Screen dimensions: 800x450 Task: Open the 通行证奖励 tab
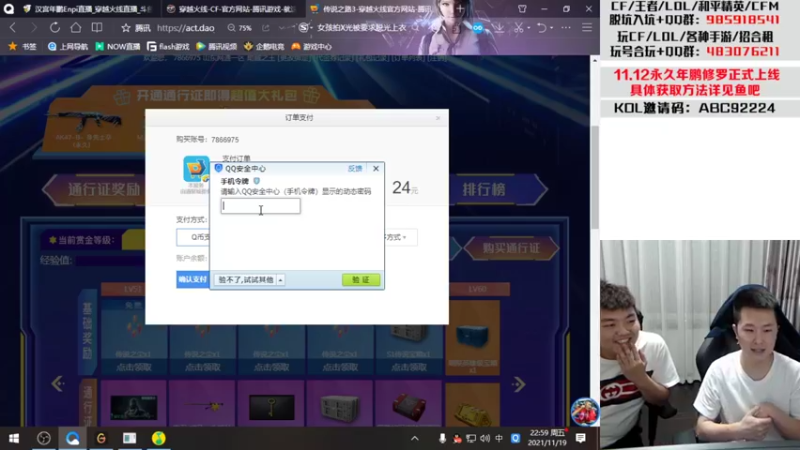pos(99,189)
